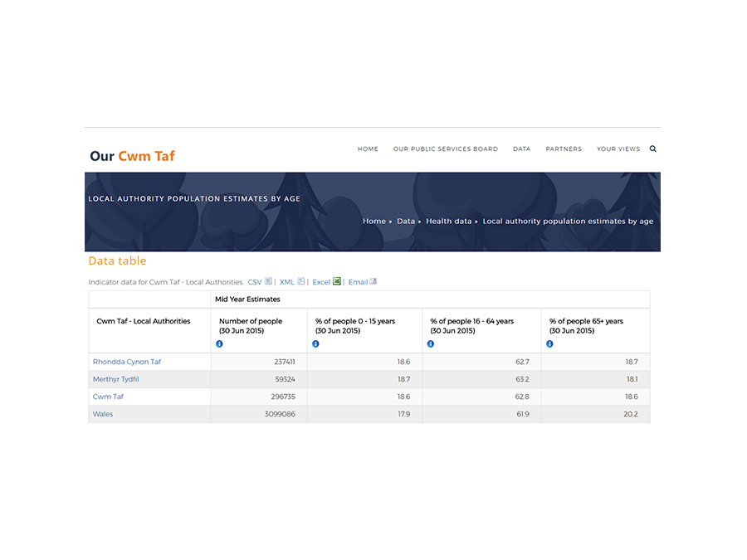The height and width of the screenshot is (560, 747).
Task: Click the Email envelope icon
Action: click(x=373, y=282)
